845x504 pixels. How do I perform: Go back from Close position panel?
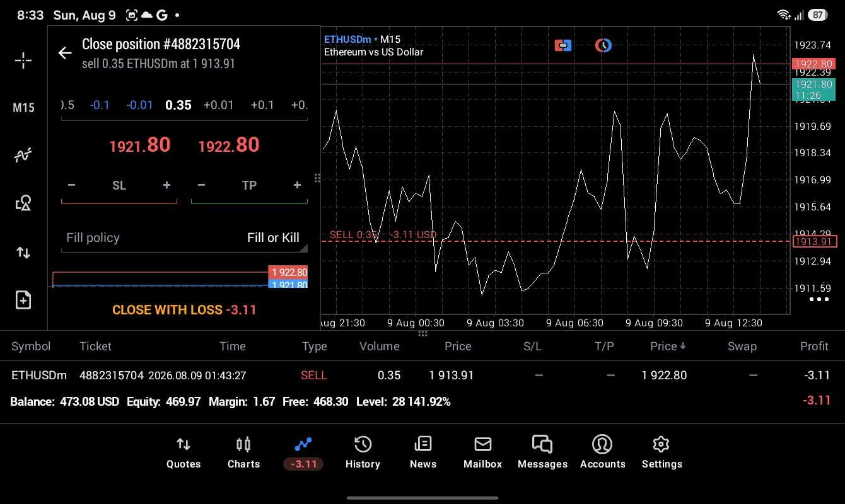click(65, 53)
